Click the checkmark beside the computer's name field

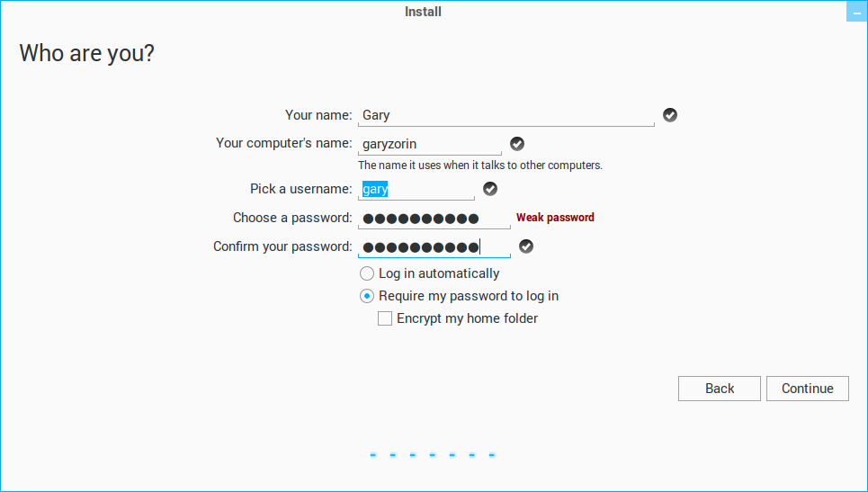coord(517,144)
